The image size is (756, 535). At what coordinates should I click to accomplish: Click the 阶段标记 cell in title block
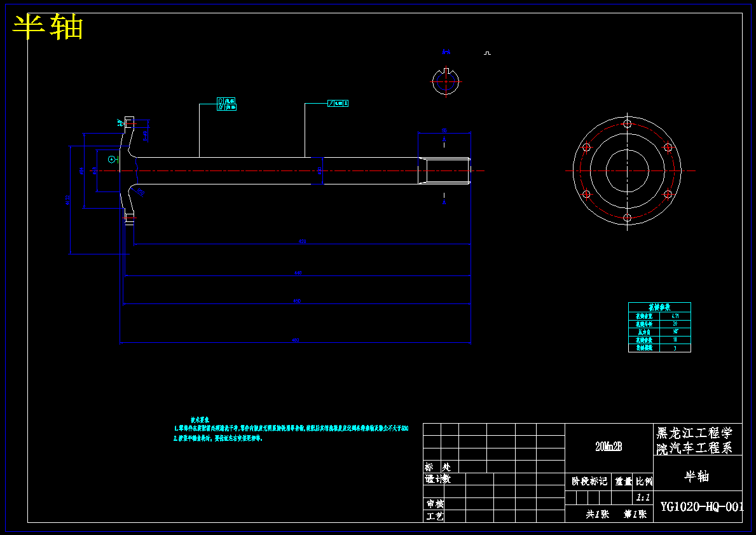click(x=589, y=481)
